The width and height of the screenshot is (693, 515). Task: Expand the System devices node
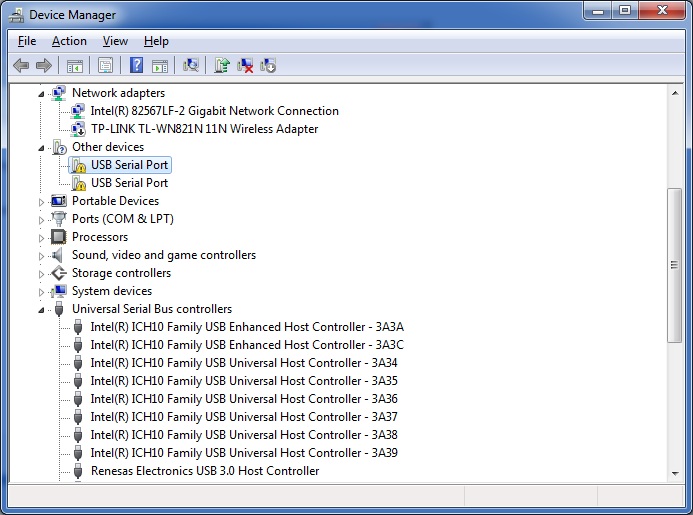(x=41, y=292)
